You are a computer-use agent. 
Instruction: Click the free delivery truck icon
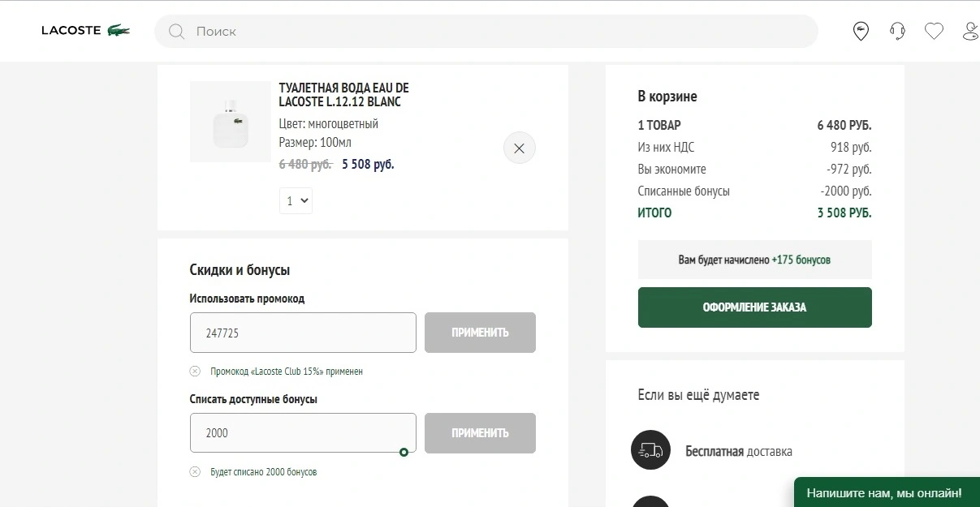[x=651, y=450]
